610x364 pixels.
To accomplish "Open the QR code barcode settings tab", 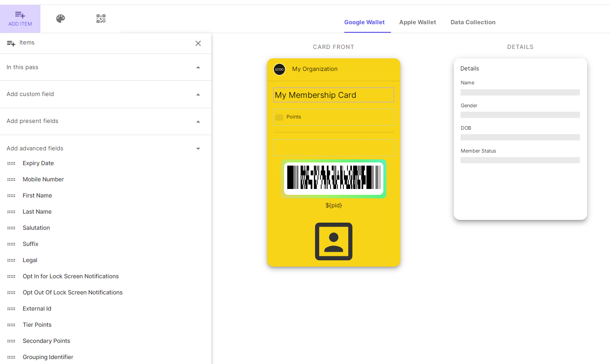I will tap(101, 18).
